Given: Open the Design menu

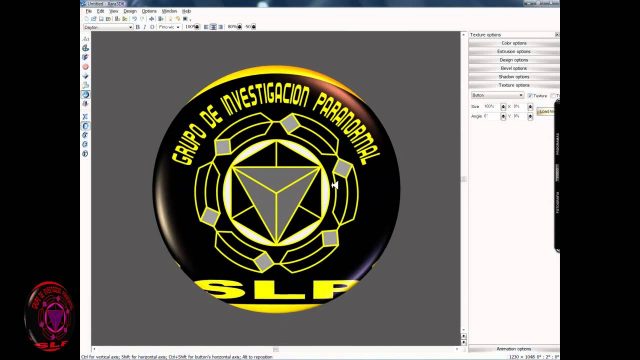Looking at the screenshot, I should tap(130, 11).
